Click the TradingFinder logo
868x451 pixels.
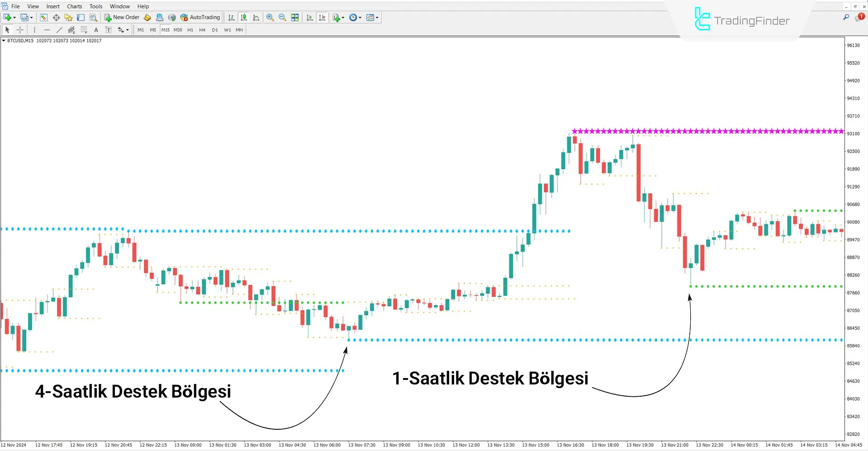click(742, 20)
